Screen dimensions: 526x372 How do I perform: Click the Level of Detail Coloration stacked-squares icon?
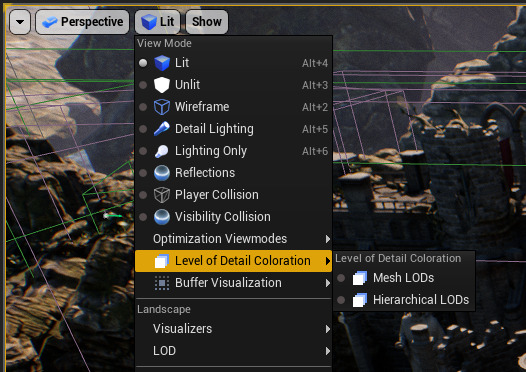tap(162, 261)
